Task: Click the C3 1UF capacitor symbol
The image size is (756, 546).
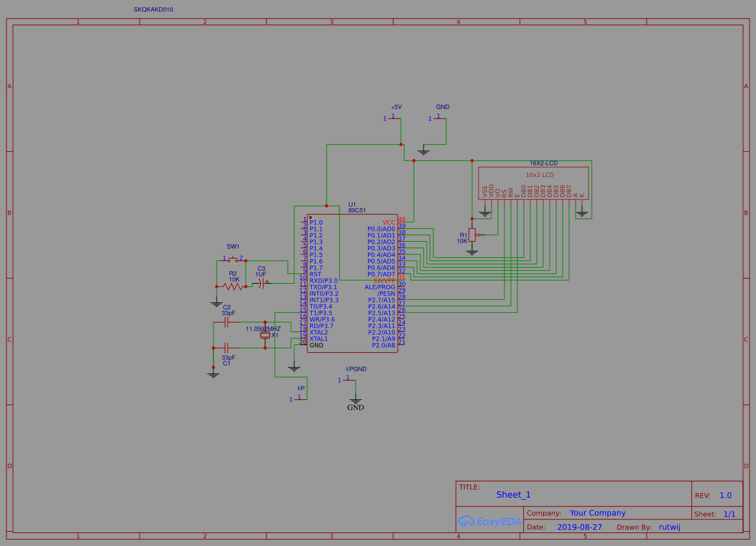Action: click(x=262, y=283)
